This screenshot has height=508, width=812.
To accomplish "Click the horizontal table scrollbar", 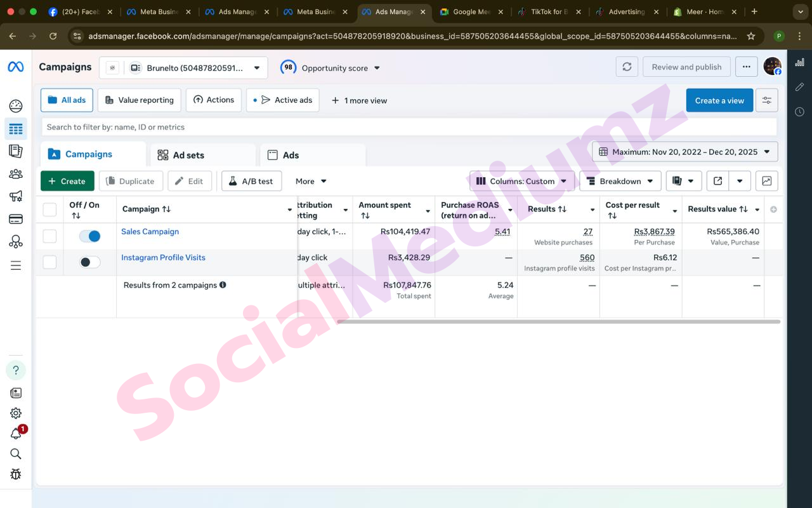I will coord(558,322).
